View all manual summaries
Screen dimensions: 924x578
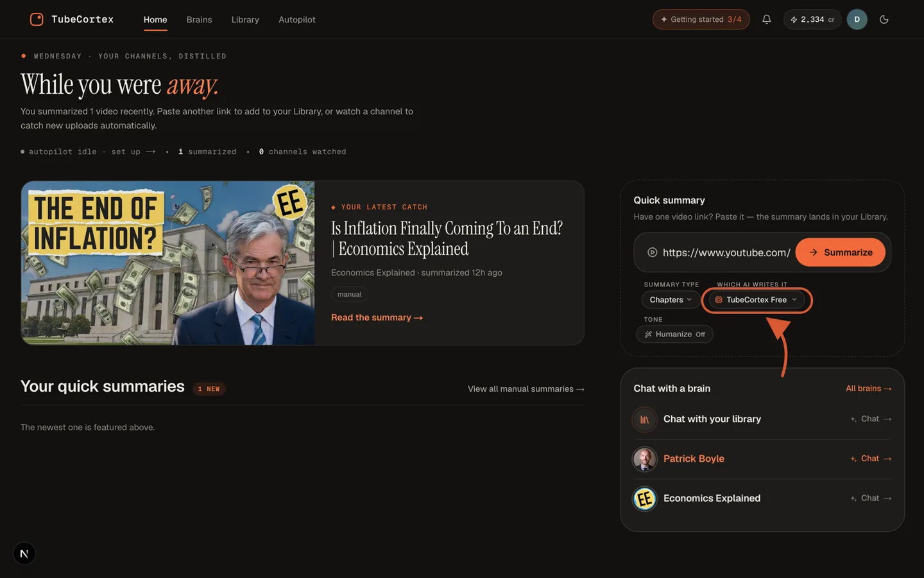point(526,389)
